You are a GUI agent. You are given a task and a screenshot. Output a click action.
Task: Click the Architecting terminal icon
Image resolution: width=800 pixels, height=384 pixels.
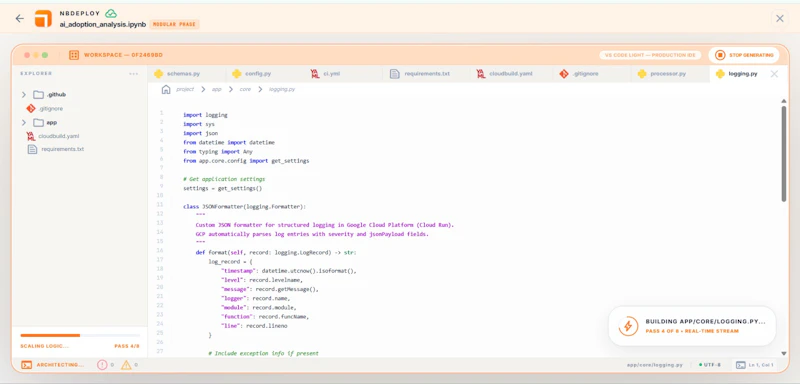(x=27, y=365)
